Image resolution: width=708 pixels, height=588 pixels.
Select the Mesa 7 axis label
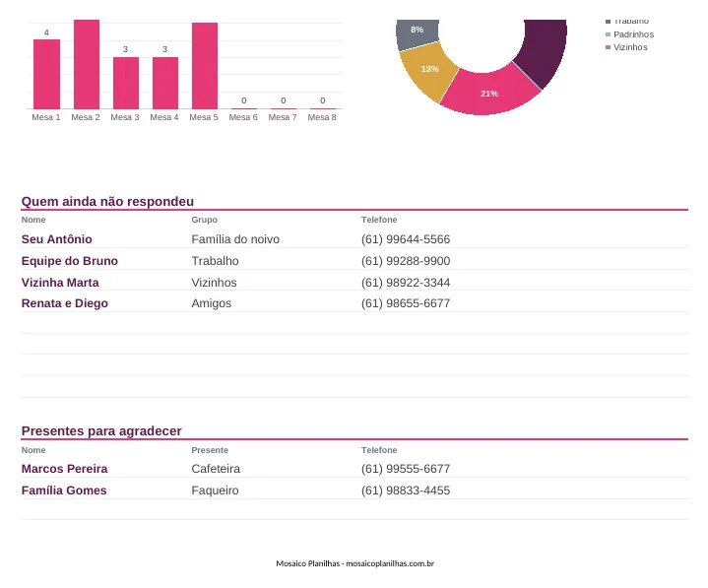pyautogui.click(x=283, y=117)
